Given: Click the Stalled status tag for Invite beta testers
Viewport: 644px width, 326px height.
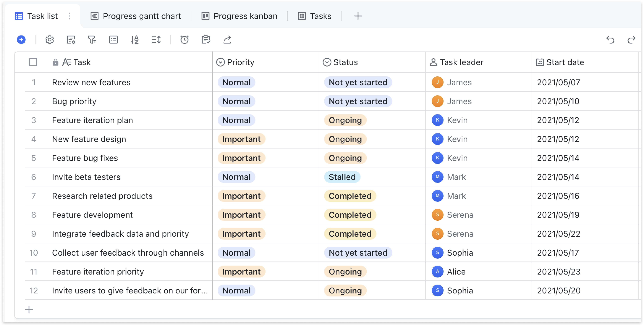Looking at the screenshot, I should pyautogui.click(x=342, y=177).
